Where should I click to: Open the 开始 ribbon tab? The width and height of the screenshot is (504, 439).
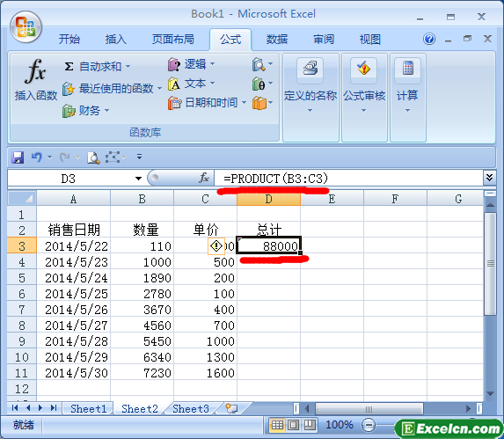(x=69, y=40)
